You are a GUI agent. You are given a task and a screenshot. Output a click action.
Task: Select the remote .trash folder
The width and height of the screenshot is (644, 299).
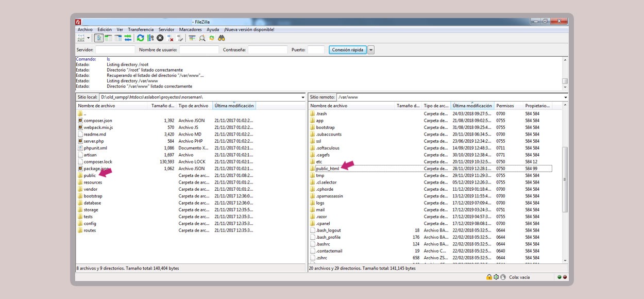coord(321,113)
